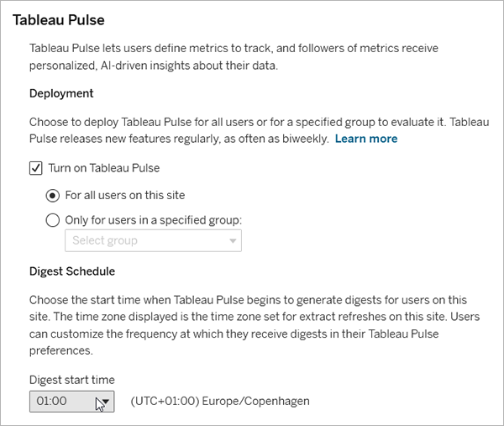Open the Learn more link
This screenshot has height=426, width=504.
(x=365, y=138)
